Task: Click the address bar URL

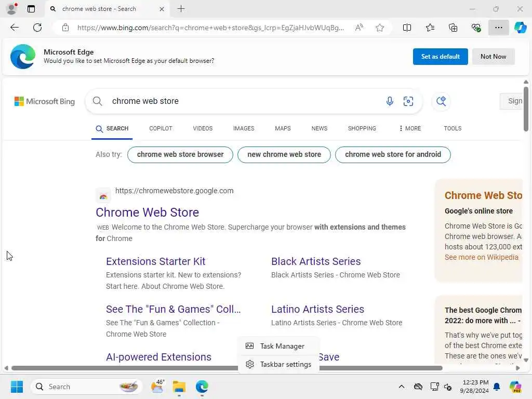Action: pyautogui.click(x=210, y=28)
